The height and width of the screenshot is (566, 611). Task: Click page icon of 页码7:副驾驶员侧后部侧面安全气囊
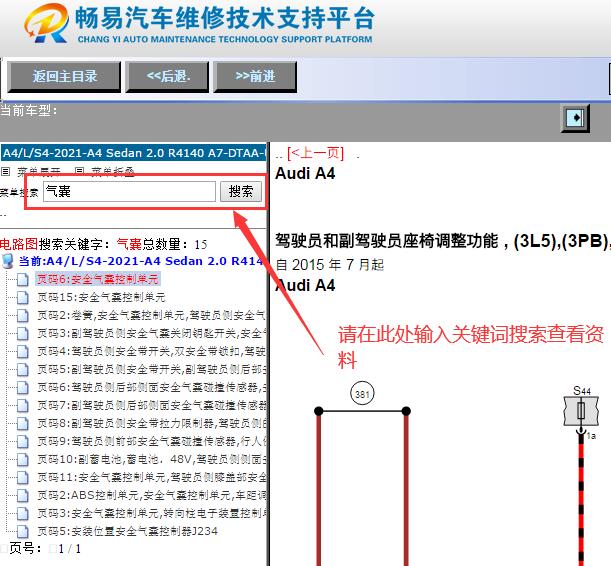pos(23,406)
